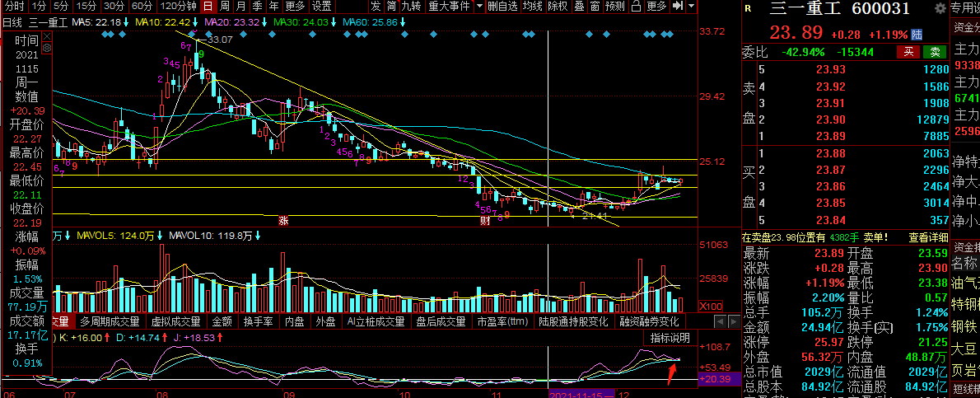980x398 pixels.
Task: Toggle 除权 ex-rights adjustment
Action: click(x=558, y=7)
